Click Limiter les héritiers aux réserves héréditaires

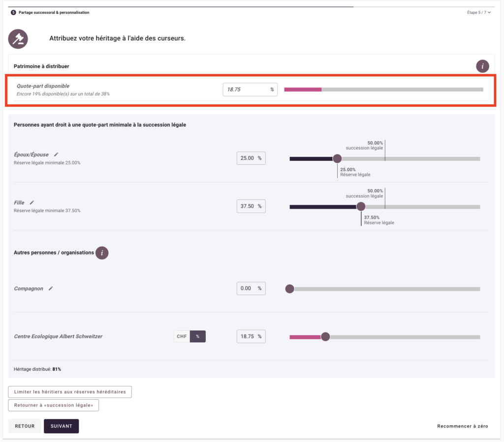click(x=70, y=392)
